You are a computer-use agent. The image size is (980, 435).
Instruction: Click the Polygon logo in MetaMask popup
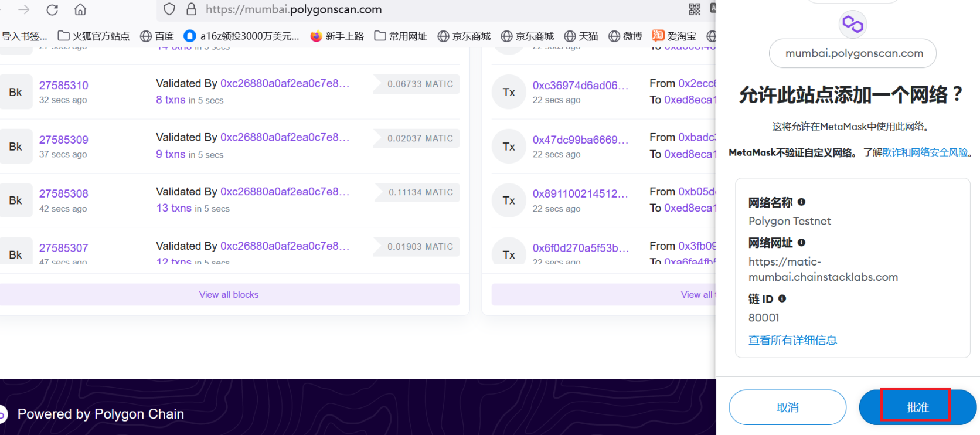coord(852,24)
